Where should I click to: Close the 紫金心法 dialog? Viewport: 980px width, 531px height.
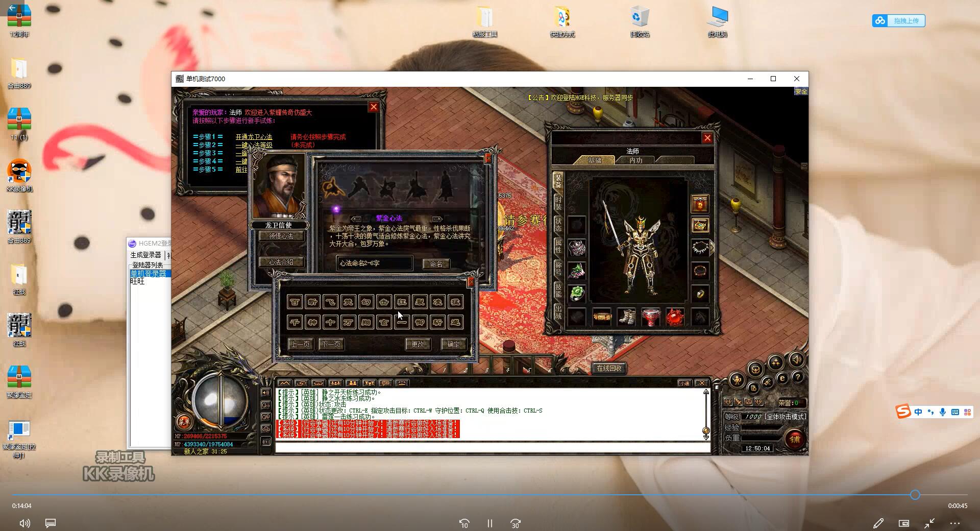coord(488,159)
